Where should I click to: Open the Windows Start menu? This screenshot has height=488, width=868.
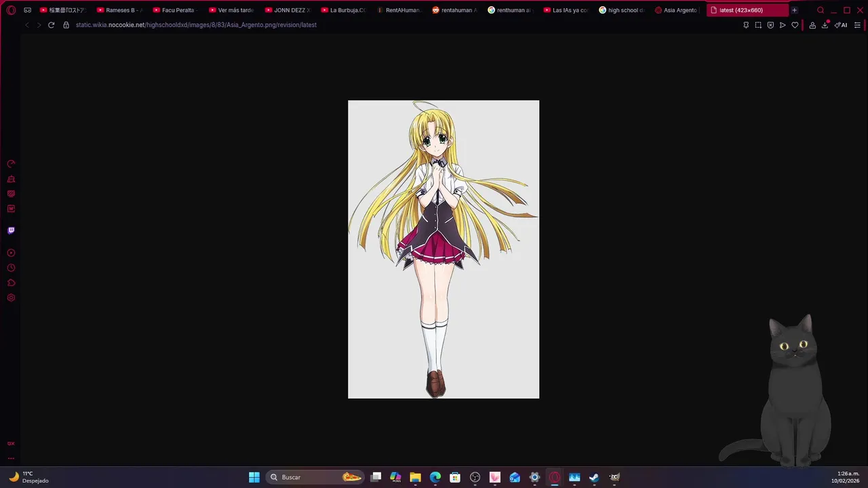254,477
